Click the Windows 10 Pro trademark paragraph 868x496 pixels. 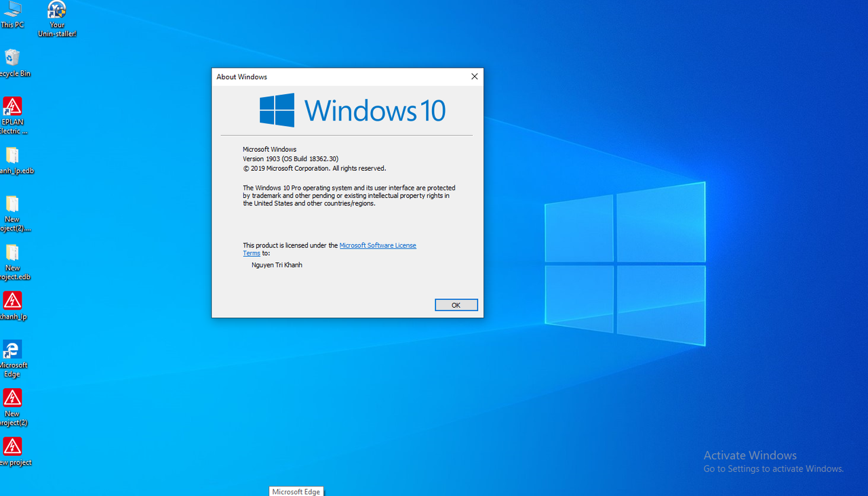click(x=349, y=195)
